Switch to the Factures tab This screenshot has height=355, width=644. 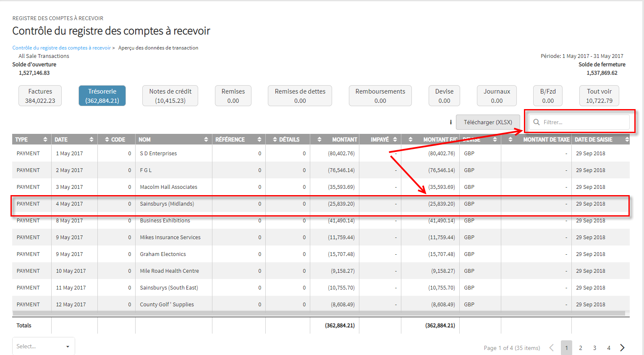tap(40, 96)
